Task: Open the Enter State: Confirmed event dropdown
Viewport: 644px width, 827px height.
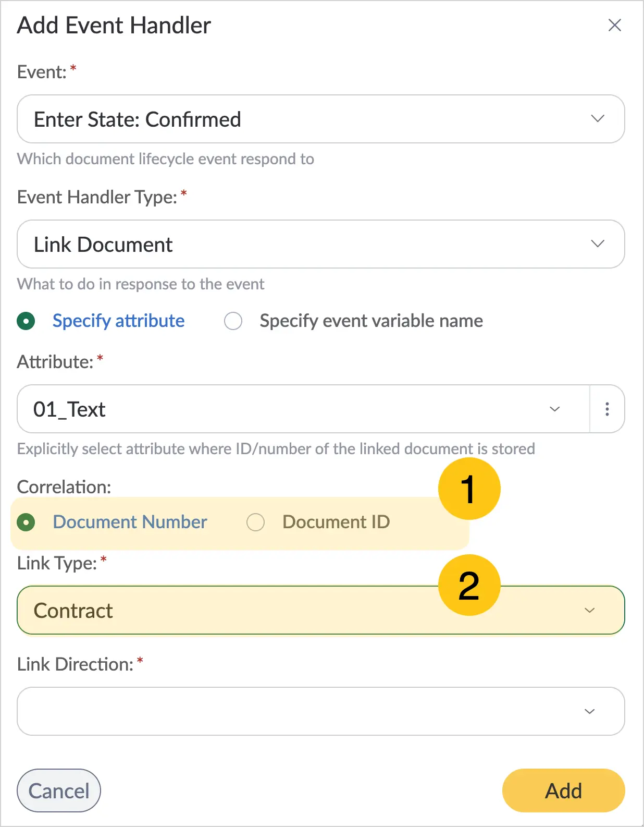Action: click(321, 119)
